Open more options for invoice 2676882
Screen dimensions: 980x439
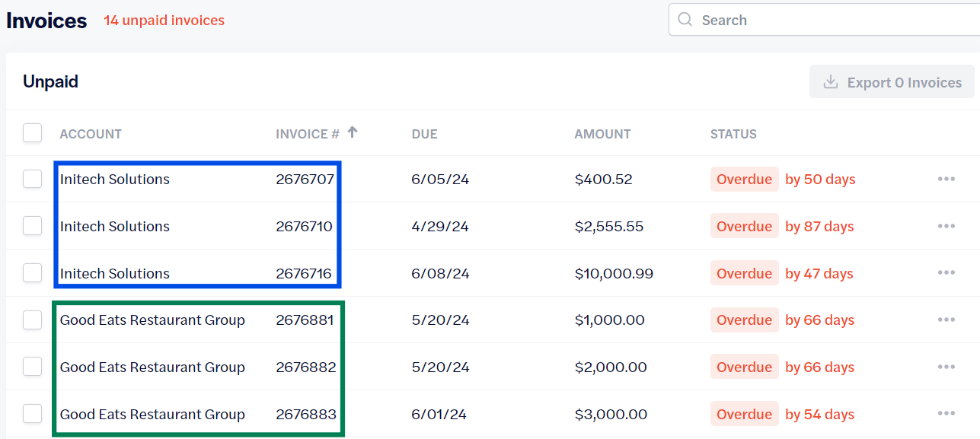946,367
